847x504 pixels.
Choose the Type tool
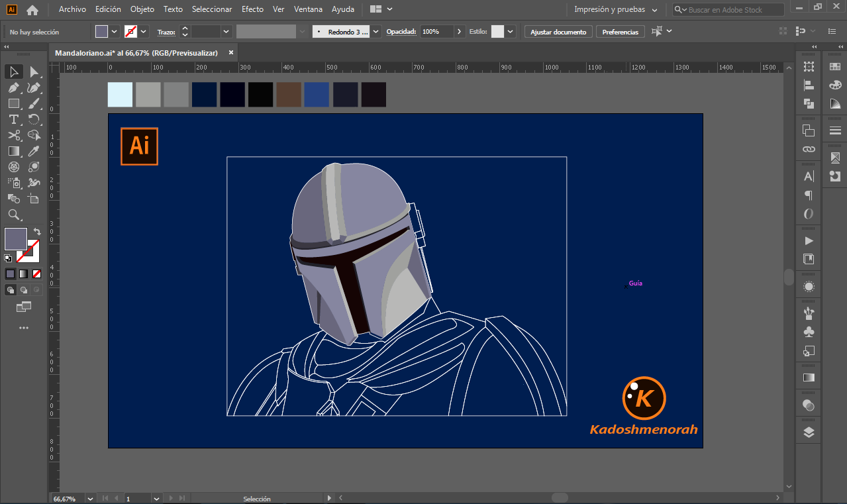click(13, 119)
